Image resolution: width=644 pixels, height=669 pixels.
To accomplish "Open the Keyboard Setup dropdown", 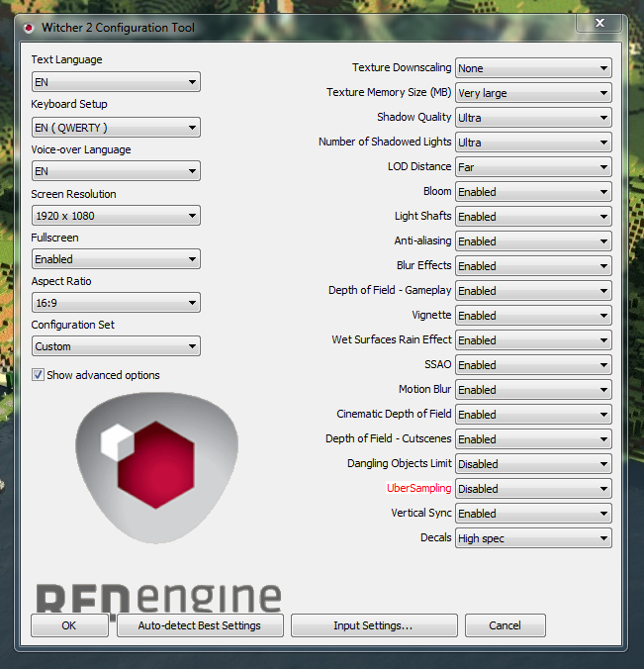I will (116, 128).
